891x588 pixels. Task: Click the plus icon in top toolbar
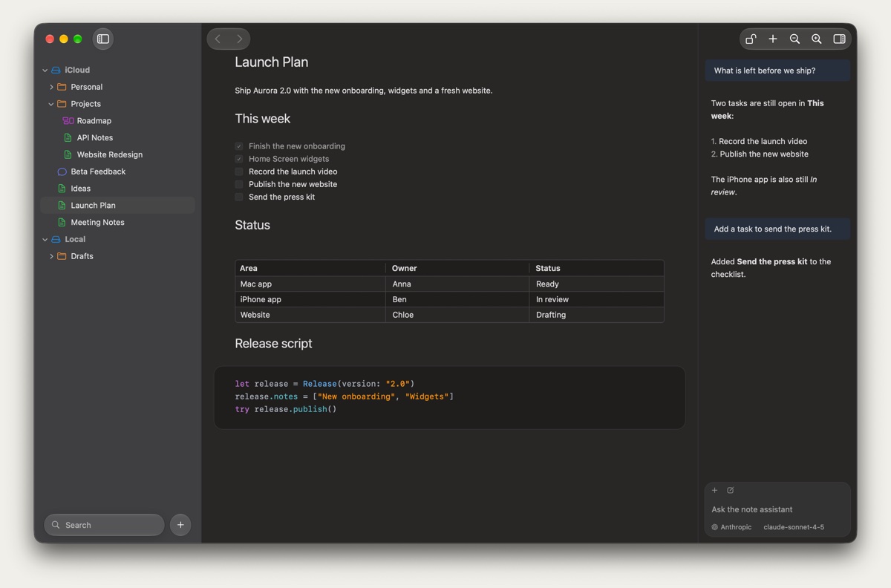coord(773,39)
